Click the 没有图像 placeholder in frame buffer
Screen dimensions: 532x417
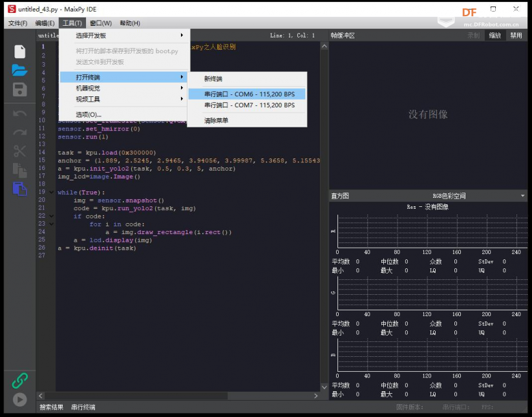[428, 114]
